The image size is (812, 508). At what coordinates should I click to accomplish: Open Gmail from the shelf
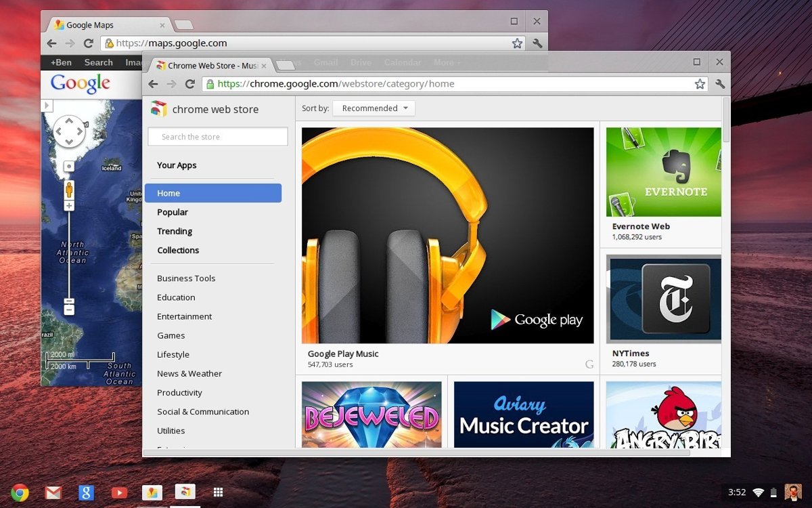[x=53, y=492]
